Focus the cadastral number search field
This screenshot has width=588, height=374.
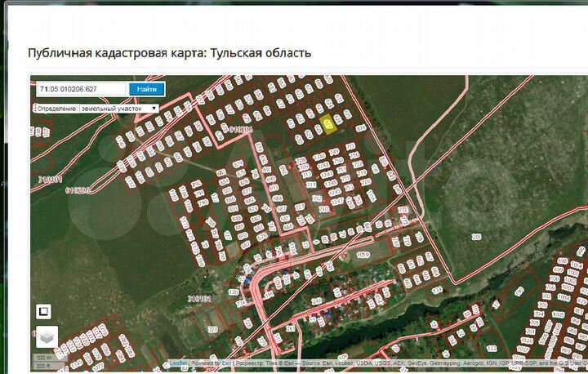[82, 89]
